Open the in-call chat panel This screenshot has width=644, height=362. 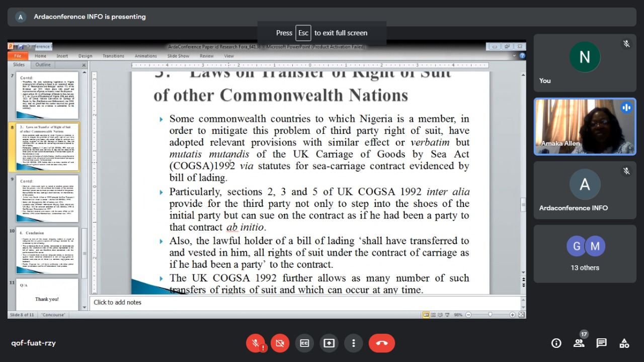601,343
